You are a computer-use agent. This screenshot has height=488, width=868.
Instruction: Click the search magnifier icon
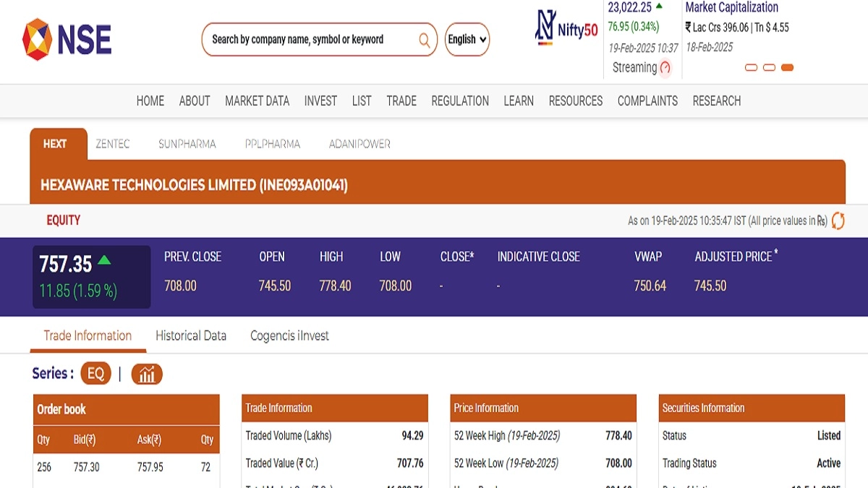click(425, 40)
